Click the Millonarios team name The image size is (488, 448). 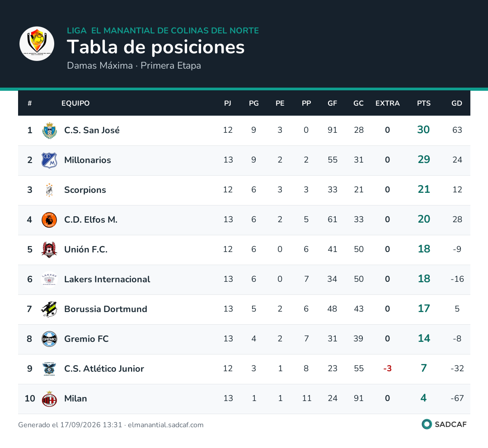pos(88,160)
